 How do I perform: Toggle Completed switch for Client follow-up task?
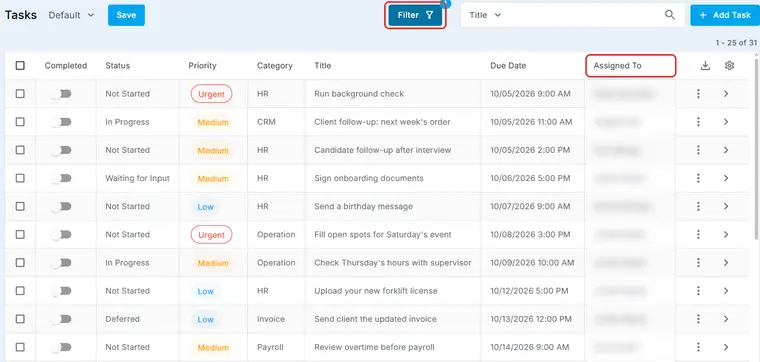[62, 122]
